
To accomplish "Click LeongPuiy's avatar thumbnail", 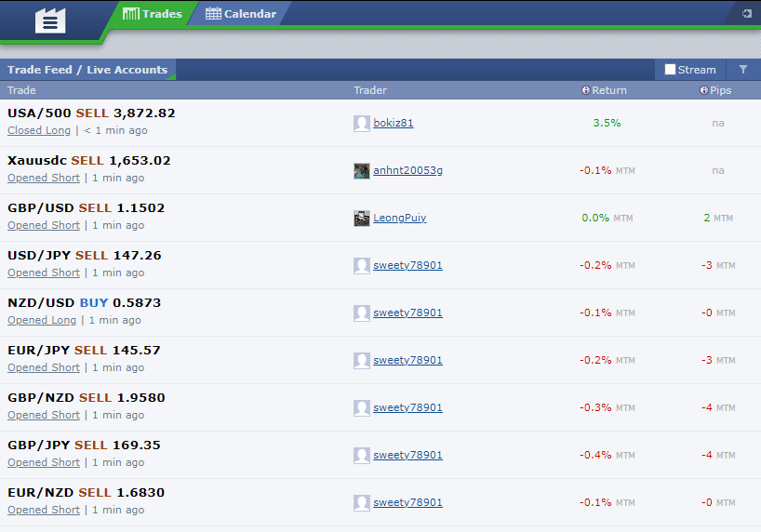I will [362, 219].
